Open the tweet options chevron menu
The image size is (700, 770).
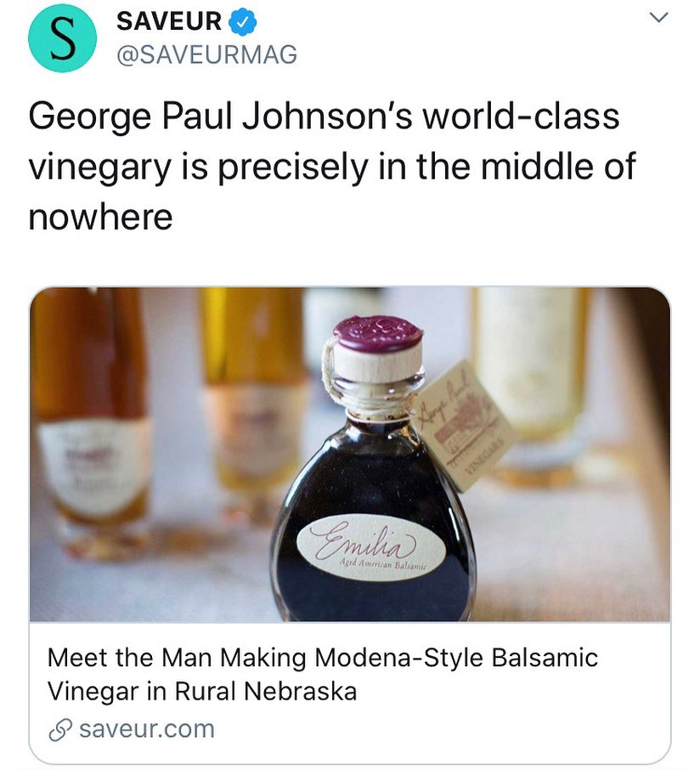(x=658, y=18)
